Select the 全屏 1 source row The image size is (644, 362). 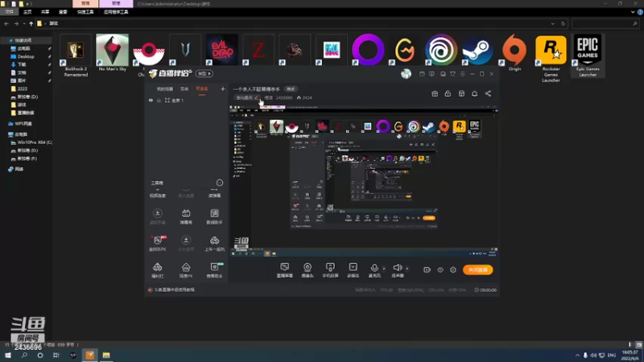(186, 100)
